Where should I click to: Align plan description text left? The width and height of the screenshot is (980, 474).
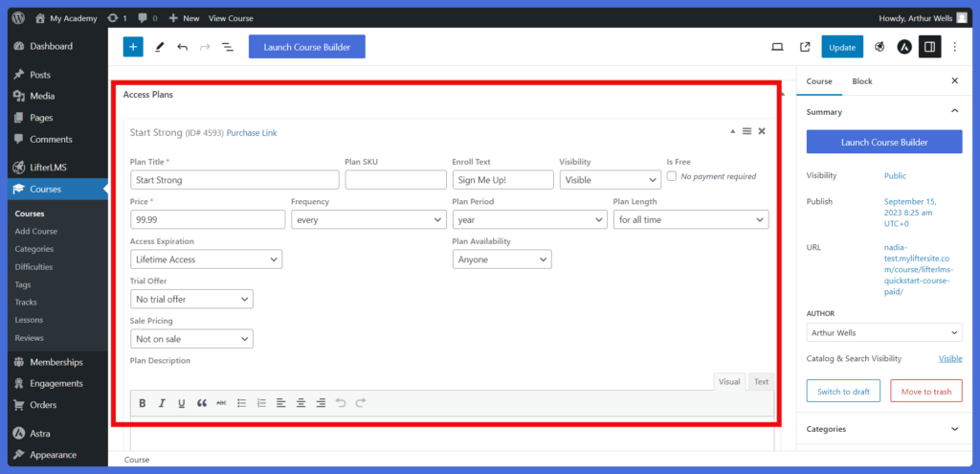tap(280, 403)
